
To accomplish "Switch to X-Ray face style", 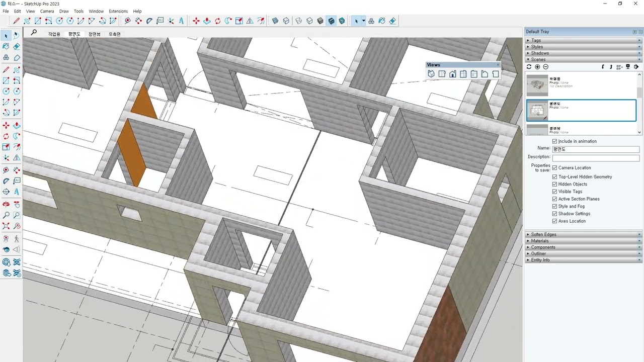I will pos(275,21).
